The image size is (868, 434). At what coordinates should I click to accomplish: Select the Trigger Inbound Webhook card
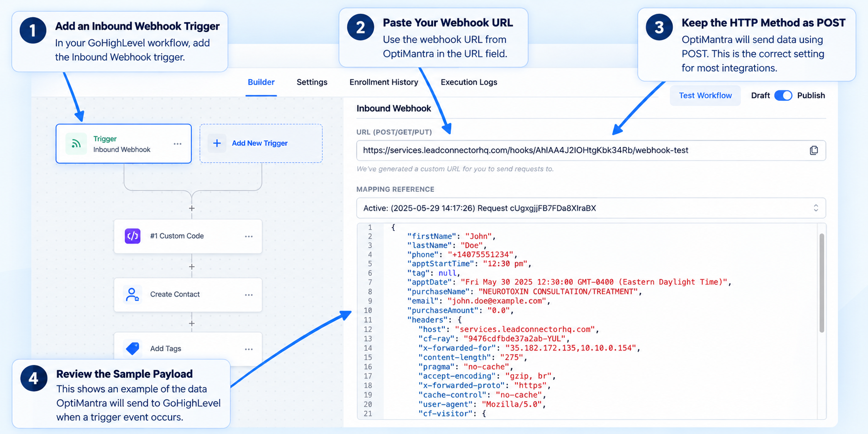(x=123, y=144)
